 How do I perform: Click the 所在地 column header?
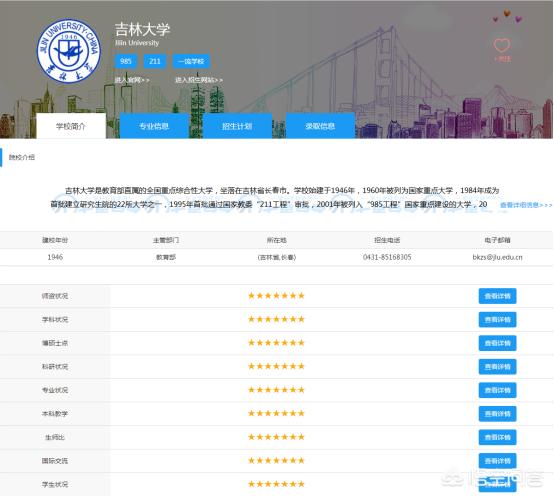coord(277,240)
